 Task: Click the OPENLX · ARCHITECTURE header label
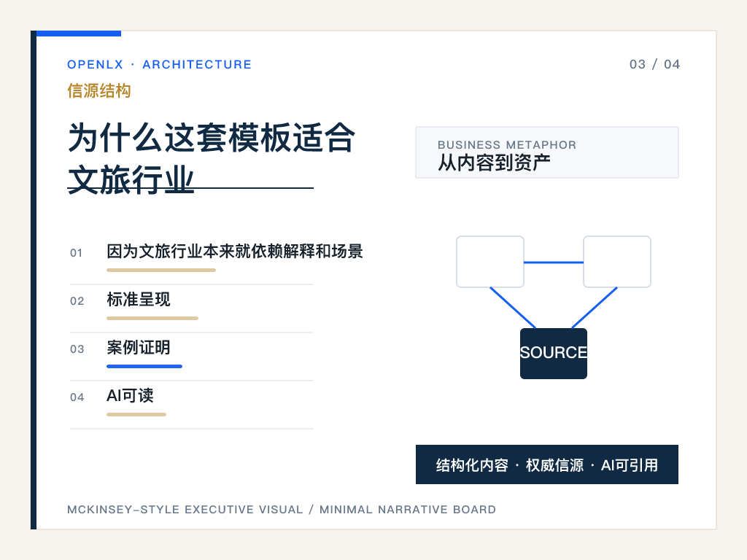(159, 64)
